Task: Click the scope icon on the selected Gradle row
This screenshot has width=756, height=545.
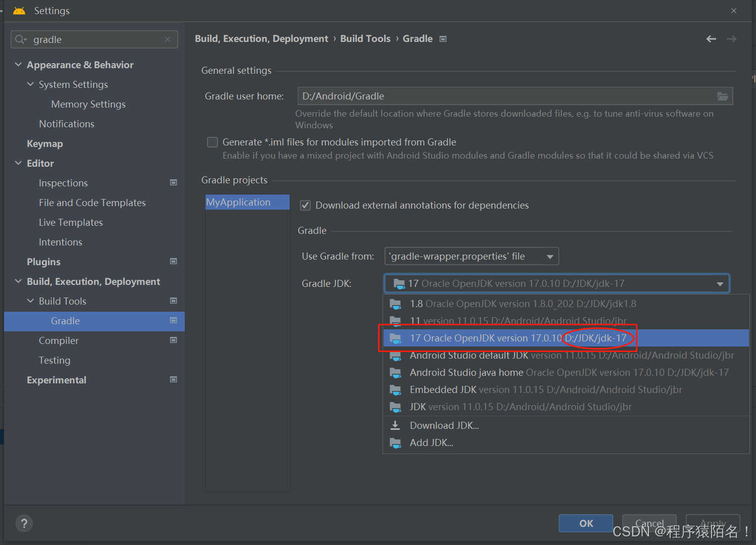Action: [174, 320]
